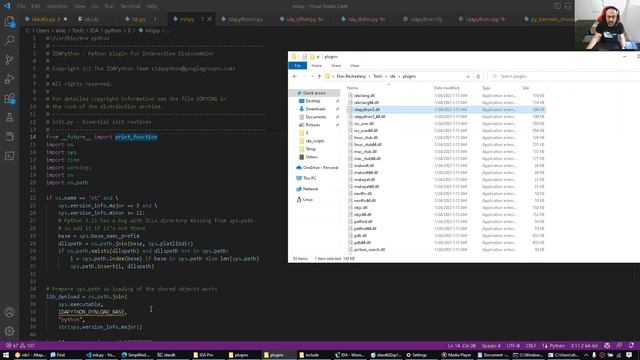Open ida_scripts folder in navigation pane
Image resolution: width=640 pixels, height=360 pixels.
(x=315, y=141)
